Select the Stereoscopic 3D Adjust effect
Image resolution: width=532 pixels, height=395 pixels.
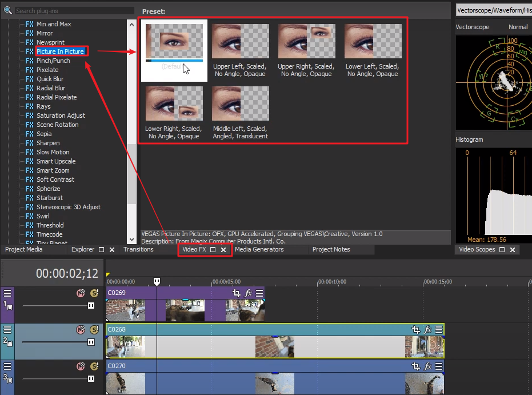69,207
